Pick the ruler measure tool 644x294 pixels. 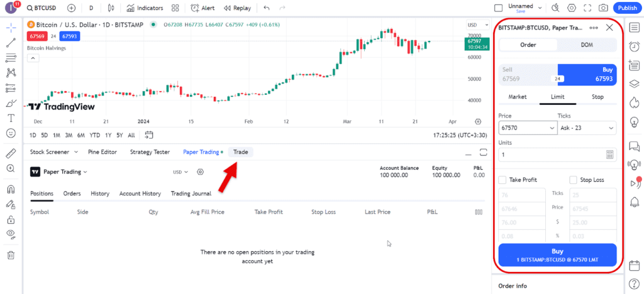coord(11,153)
